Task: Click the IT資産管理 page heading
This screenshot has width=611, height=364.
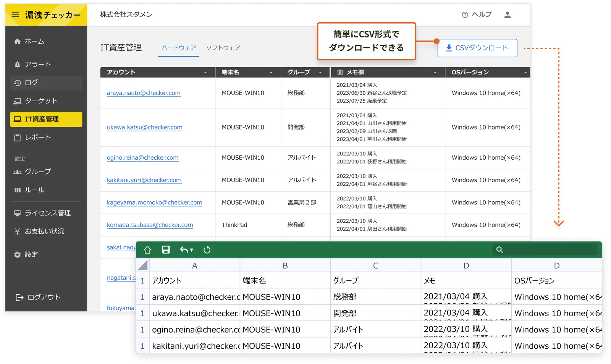Action: (x=121, y=48)
